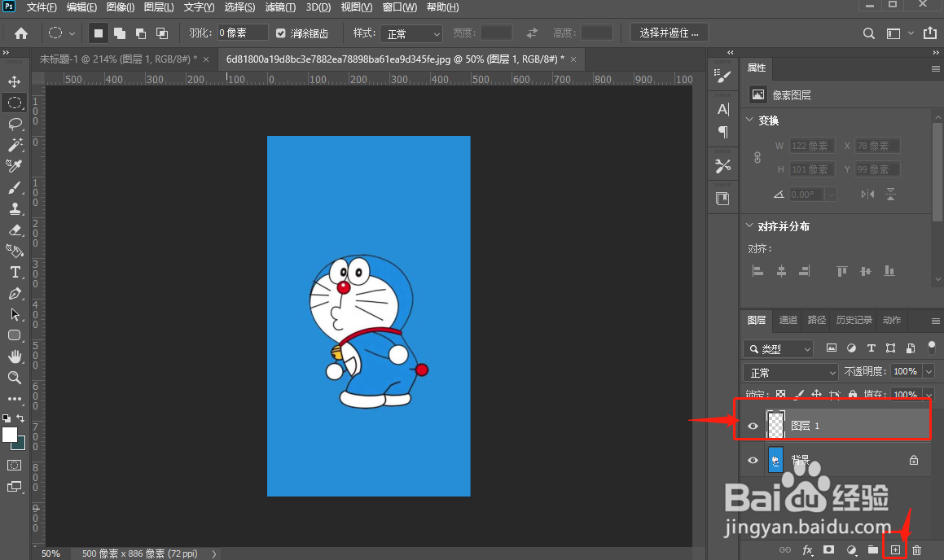Reset to default foreground and background colors
This screenshot has height=560, width=944.
[x=6, y=418]
